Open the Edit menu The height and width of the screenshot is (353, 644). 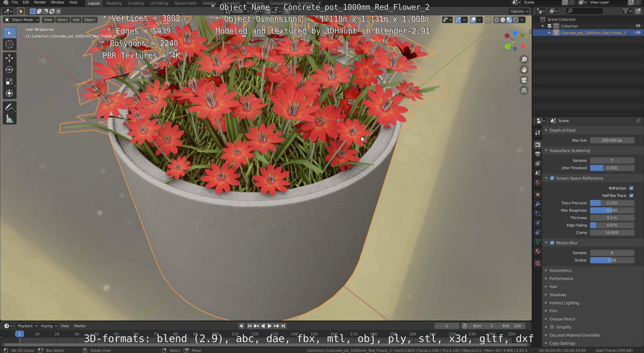click(x=26, y=2)
